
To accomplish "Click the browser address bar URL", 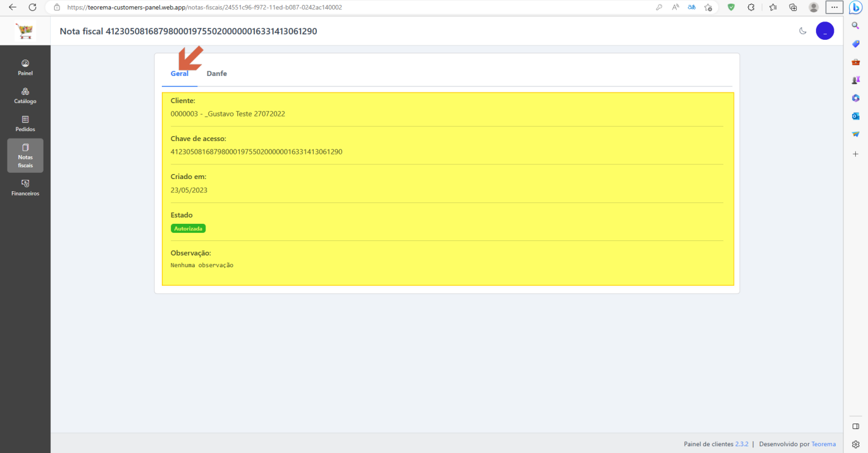I will tap(204, 7).
